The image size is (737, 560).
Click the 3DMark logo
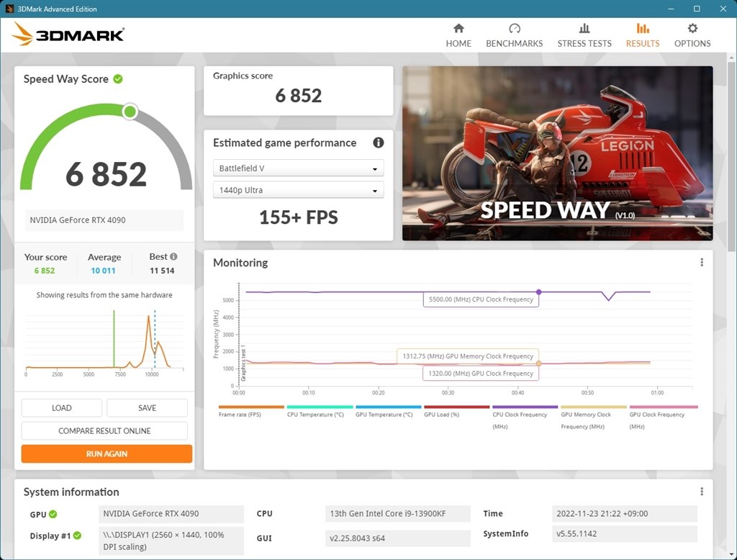[x=68, y=35]
